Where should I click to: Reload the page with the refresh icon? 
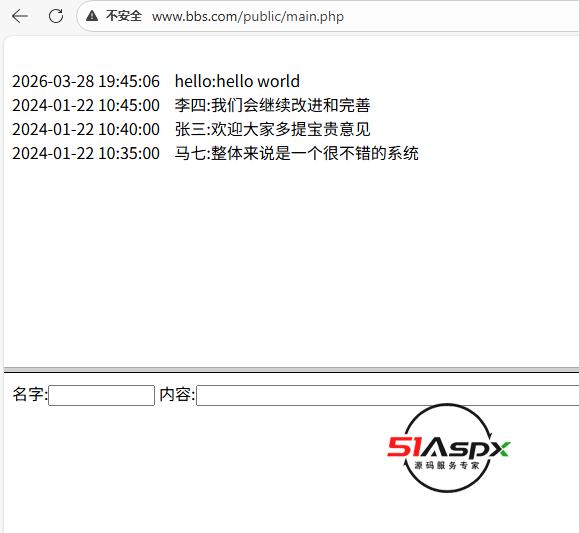(x=56, y=16)
